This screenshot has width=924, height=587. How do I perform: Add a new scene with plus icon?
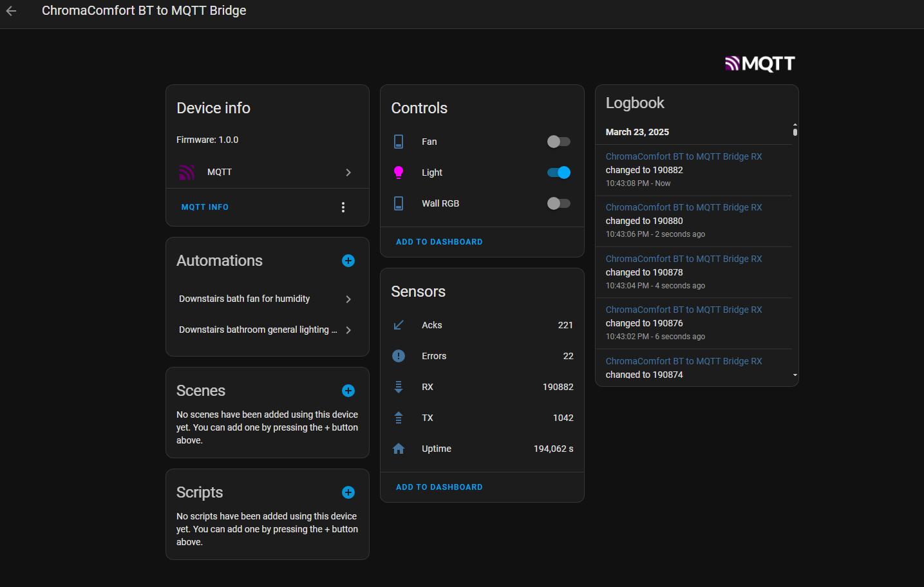348,391
